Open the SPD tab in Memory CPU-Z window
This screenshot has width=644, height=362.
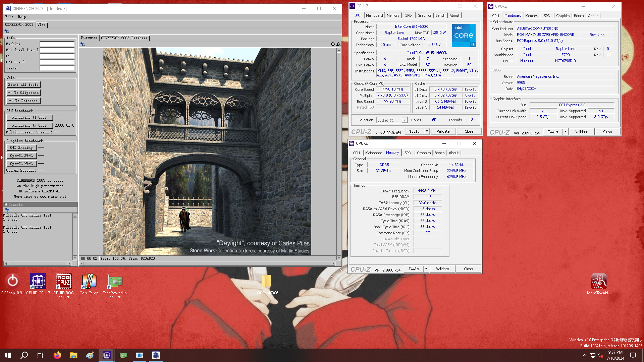click(408, 153)
